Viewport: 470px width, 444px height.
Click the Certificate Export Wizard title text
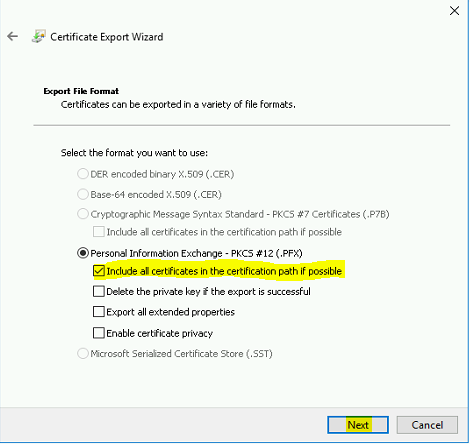pos(107,37)
